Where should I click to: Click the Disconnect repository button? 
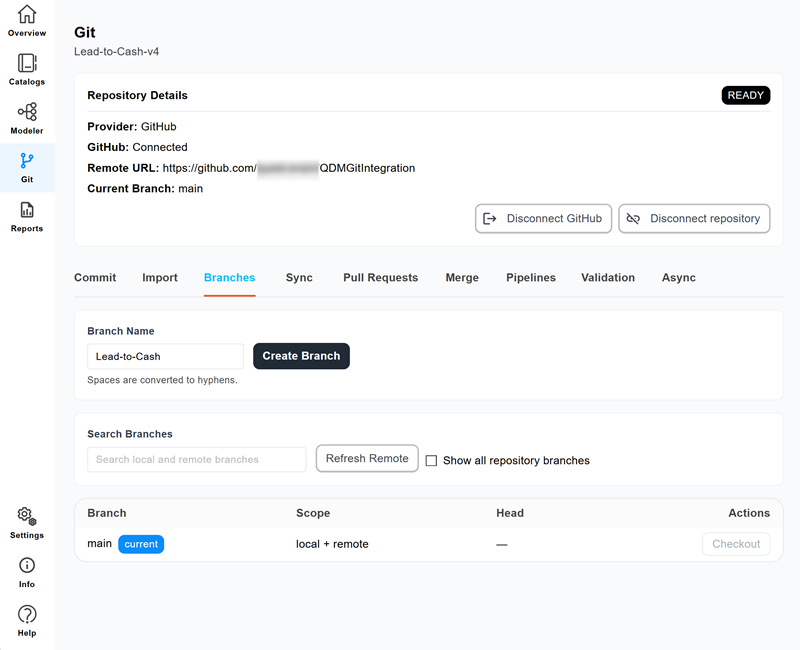[x=694, y=218]
